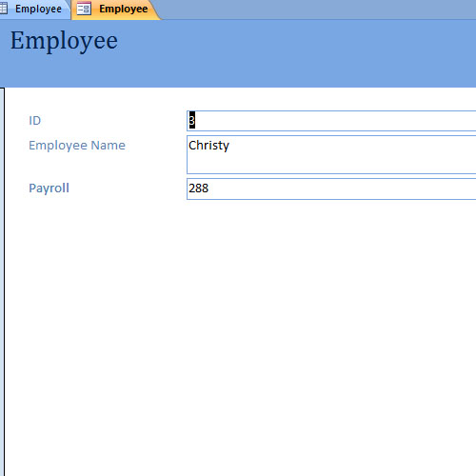Screen dimensions: 476x476
Task: Click the large Employee form header title
Action: click(64, 41)
